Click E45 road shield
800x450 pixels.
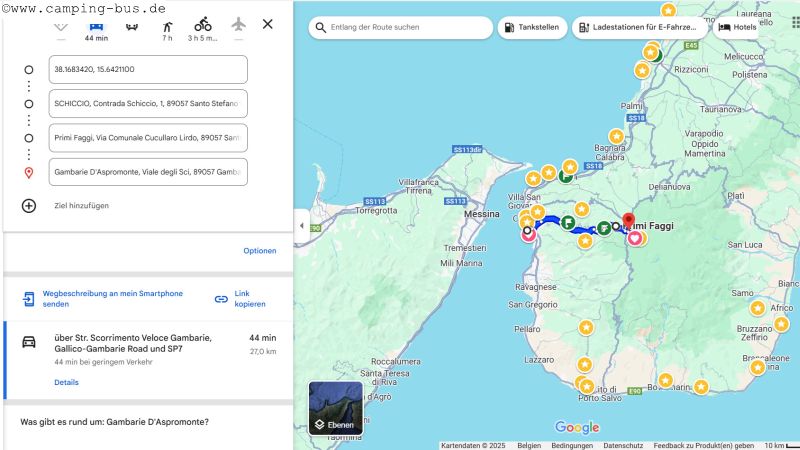click(691, 45)
